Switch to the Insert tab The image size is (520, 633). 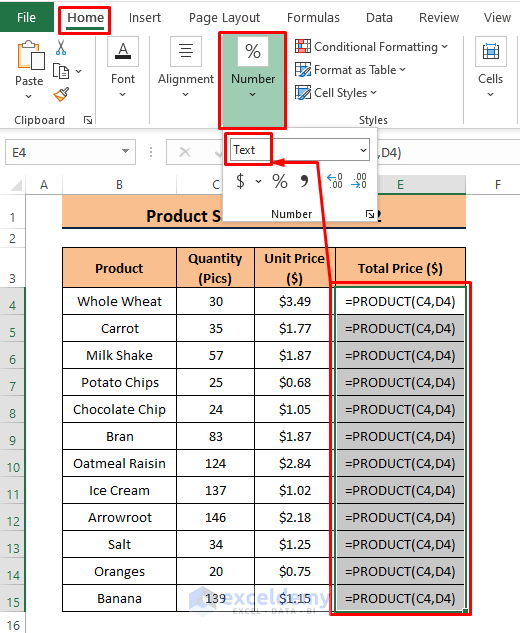pos(145,17)
